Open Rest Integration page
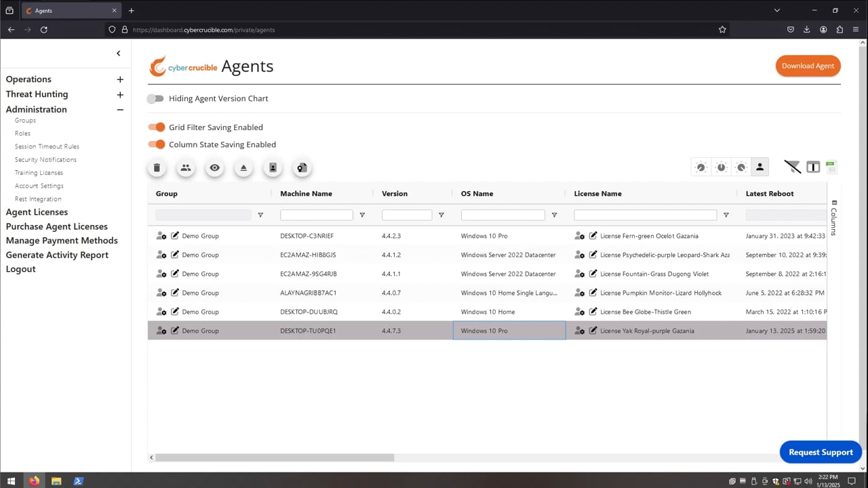 [x=38, y=199]
